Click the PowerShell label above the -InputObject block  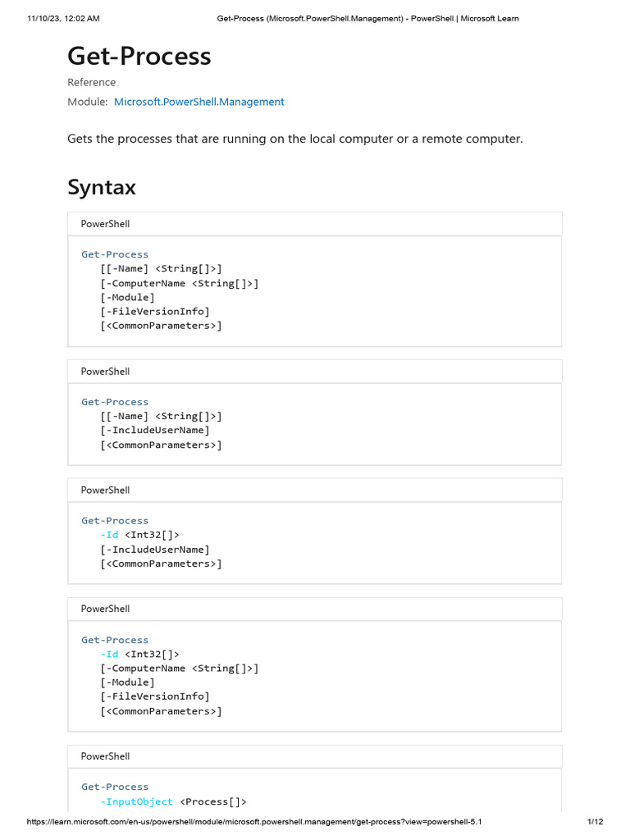105,756
